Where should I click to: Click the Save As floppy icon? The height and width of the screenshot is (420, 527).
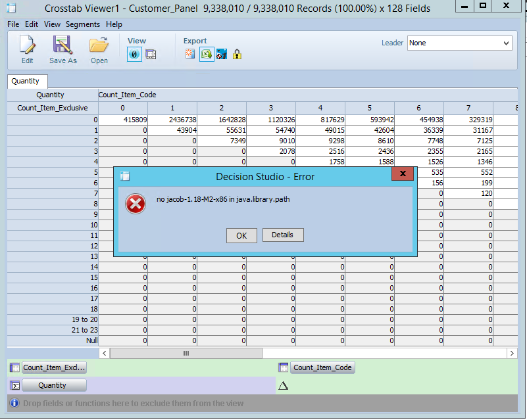(63, 45)
